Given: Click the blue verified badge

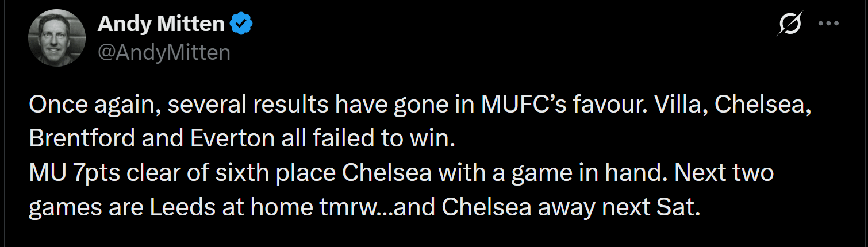Looking at the screenshot, I should click(x=242, y=24).
